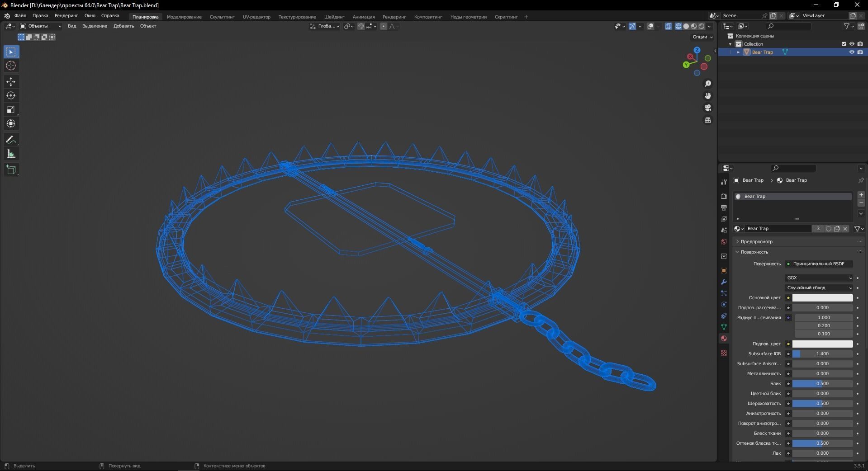Hide Bear Trap object with eye icon
868x471 pixels.
click(x=852, y=52)
